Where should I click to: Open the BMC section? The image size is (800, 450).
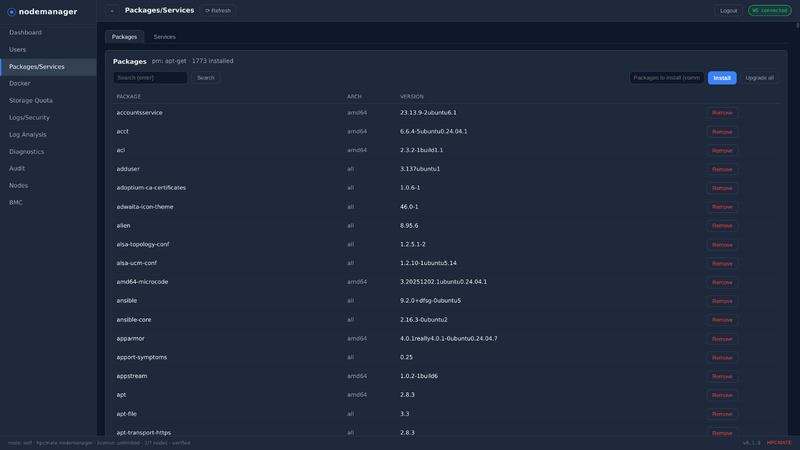point(48,203)
